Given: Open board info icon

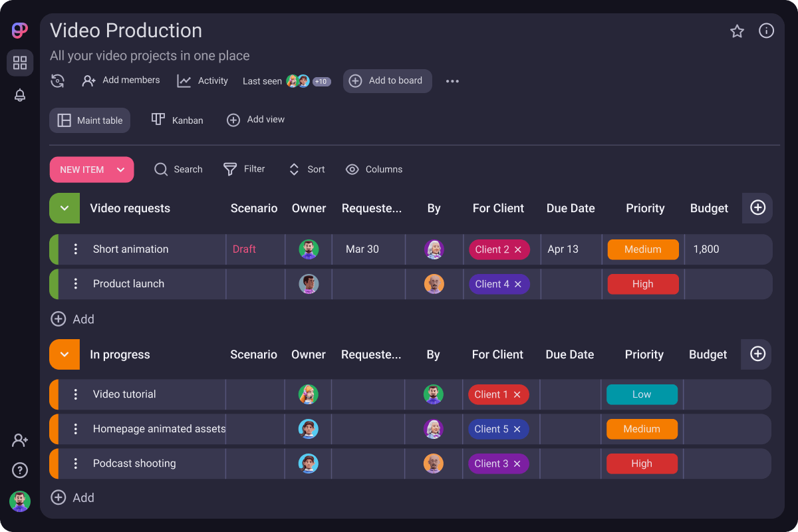Looking at the screenshot, I should point(766,31).
